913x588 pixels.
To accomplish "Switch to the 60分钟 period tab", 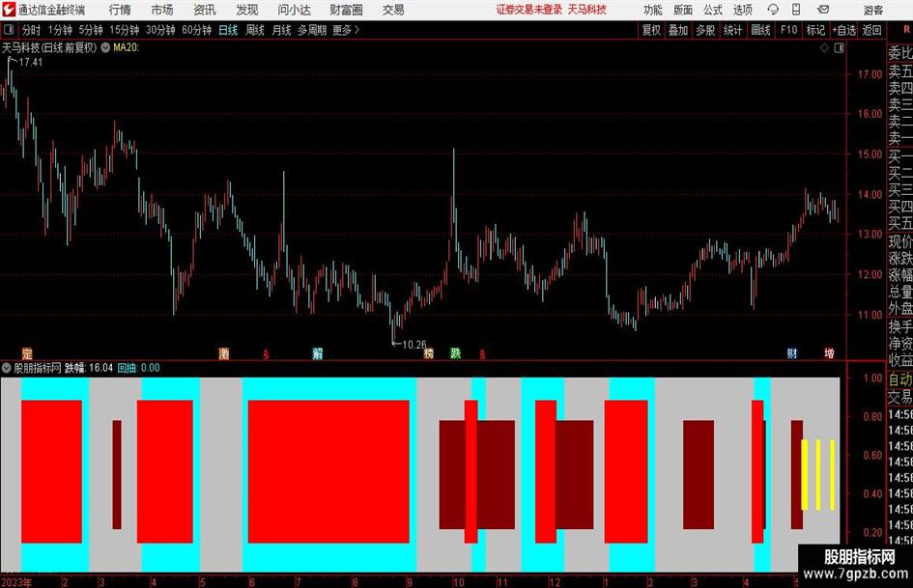I will [x=197, y=30].
